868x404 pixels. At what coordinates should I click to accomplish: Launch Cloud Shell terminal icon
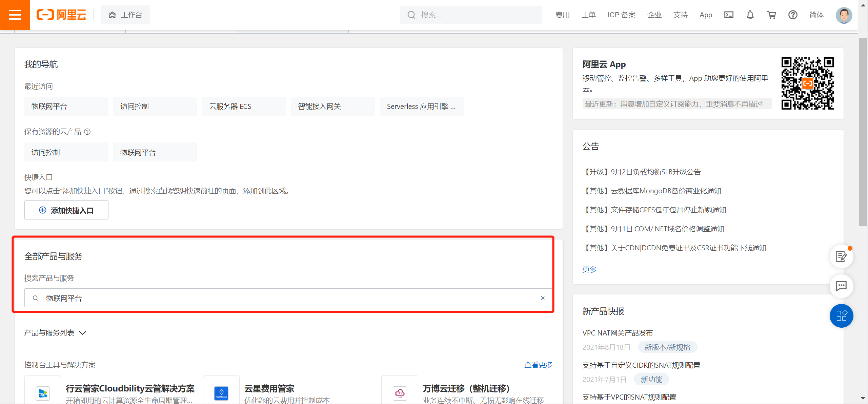pyautogui.click(x=729, y=15)
